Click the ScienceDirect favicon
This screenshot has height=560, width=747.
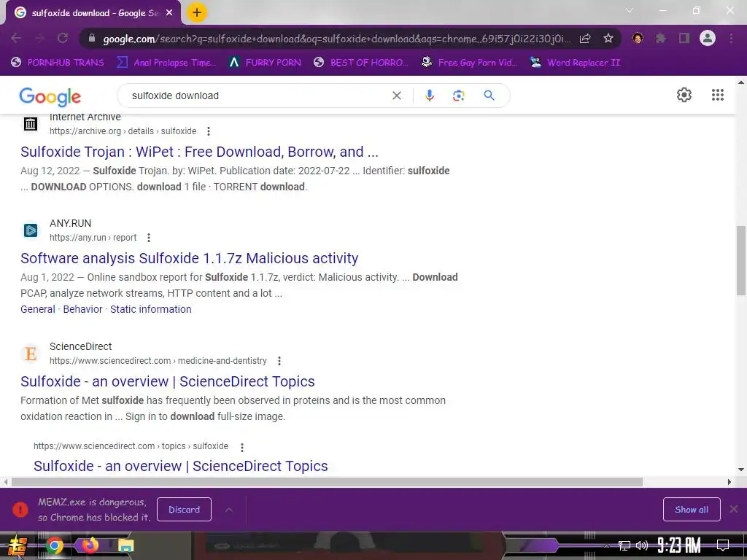(x=31, y=354)
